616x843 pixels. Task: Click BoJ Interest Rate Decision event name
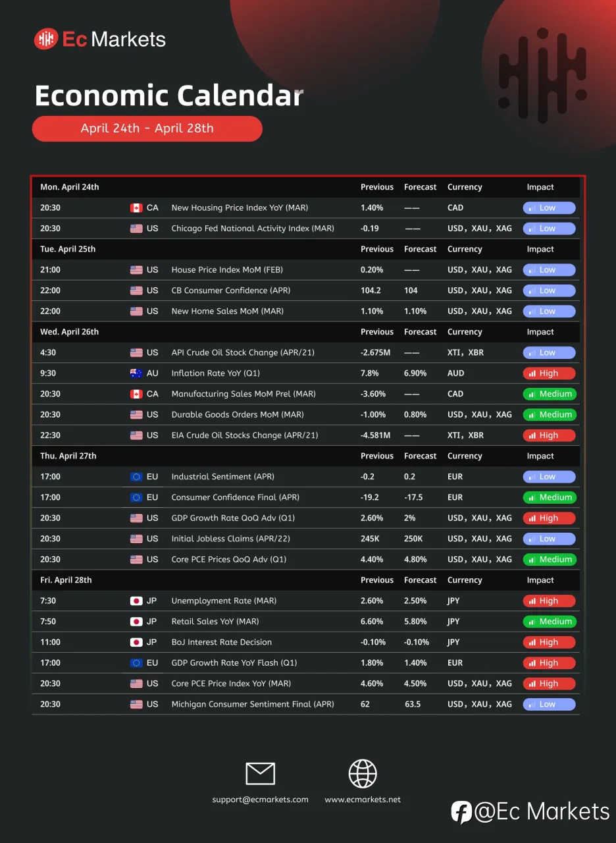tap(222, 642)
